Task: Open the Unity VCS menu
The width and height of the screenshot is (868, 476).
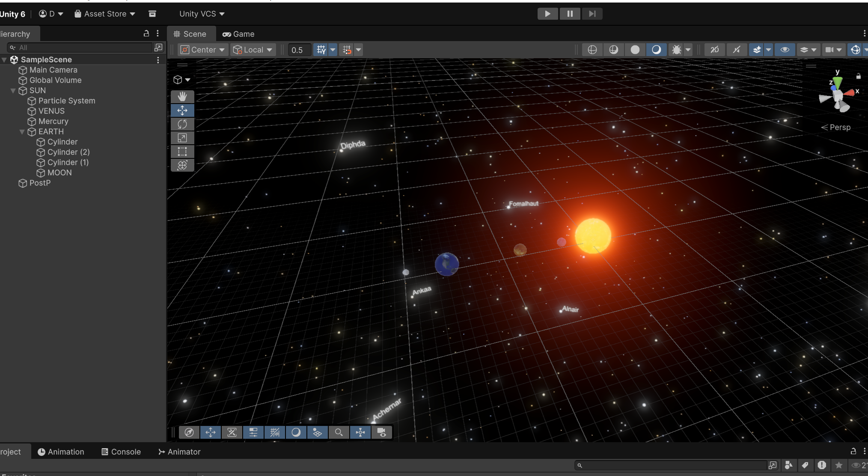Action: tap(202, 14)
